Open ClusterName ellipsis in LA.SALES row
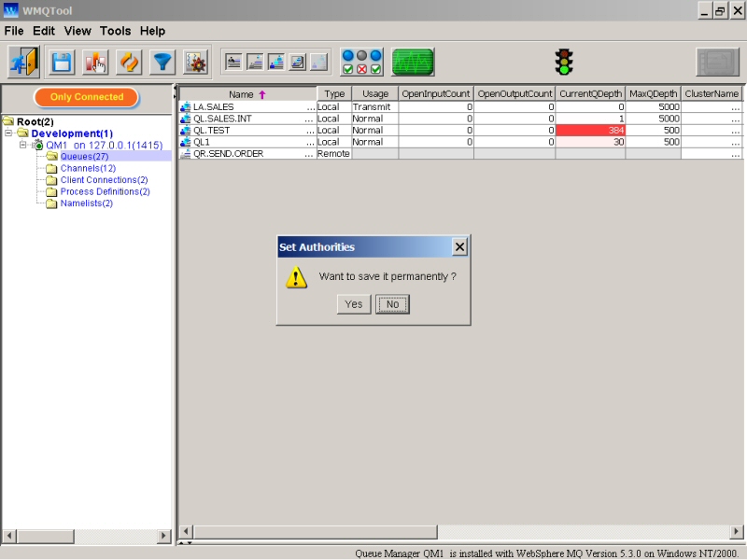The height and width of the screenshot is (560, 747). [736, 107]
